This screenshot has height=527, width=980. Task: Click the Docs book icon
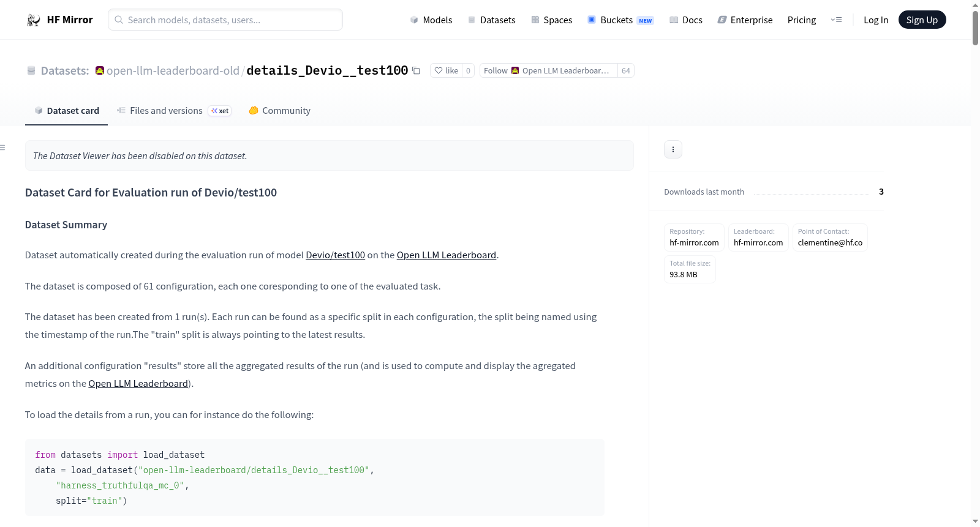[x=674, y=20]
